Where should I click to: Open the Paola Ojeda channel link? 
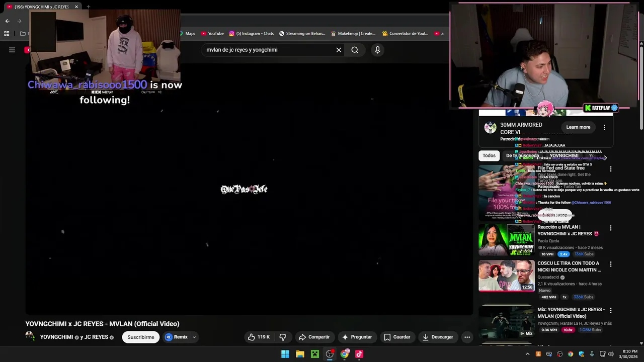(x=548, y=241)
